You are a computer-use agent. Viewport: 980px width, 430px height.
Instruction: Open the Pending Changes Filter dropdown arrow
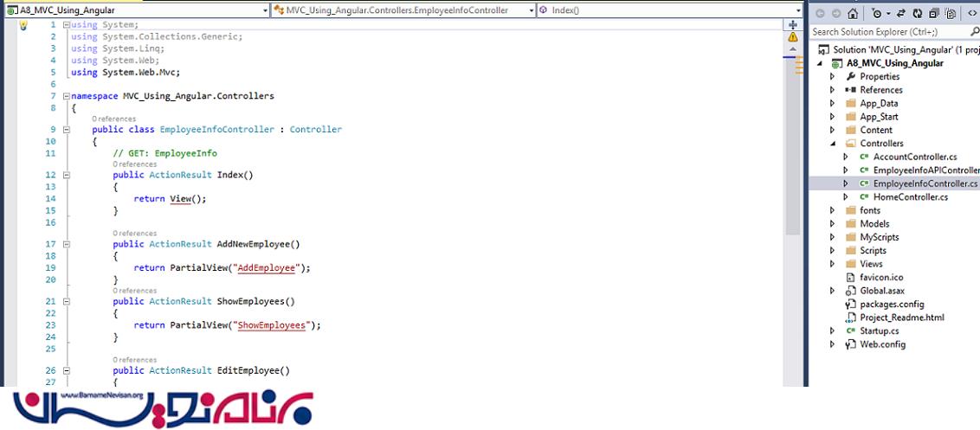pos(887,14)
